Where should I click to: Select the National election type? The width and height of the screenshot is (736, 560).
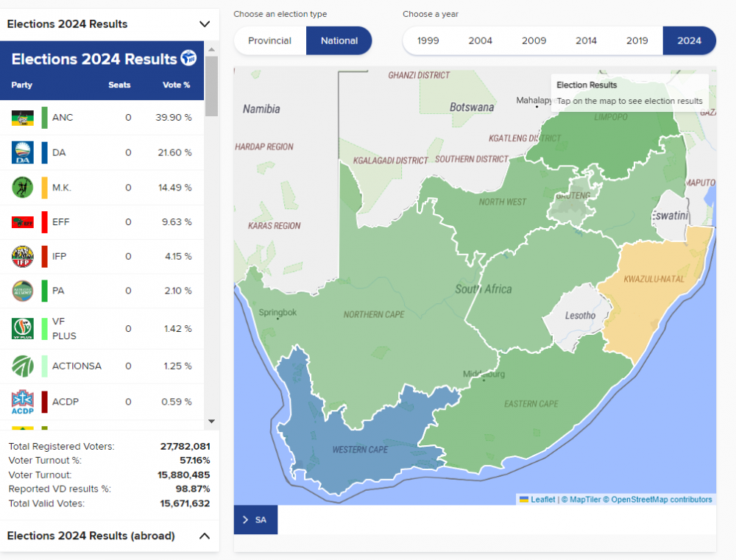pyautogui.click(x=339, y=40)
